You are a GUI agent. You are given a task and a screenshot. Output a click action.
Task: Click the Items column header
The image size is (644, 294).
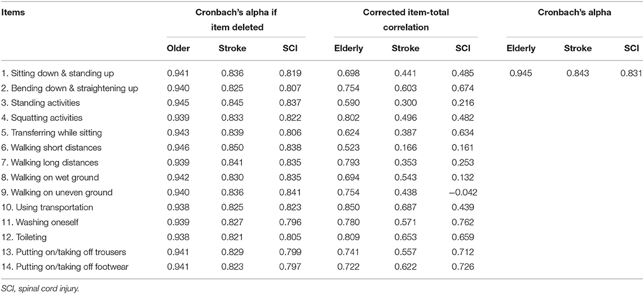pyautogui.click(x=13, y=13)
